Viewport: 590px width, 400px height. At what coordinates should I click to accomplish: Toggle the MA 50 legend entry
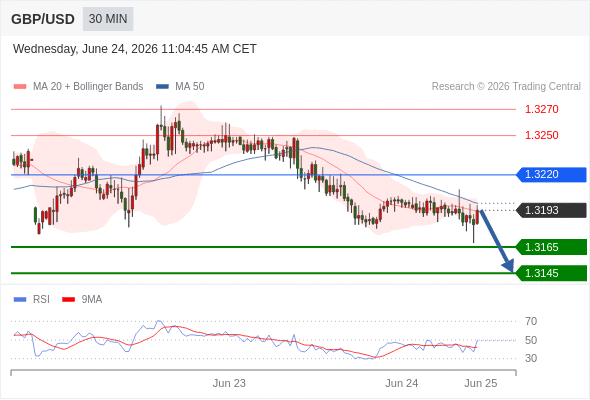[180, 87]
